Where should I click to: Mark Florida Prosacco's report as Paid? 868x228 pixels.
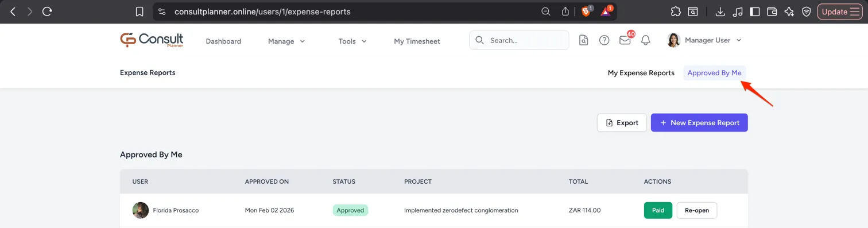(x=658, y=210)
